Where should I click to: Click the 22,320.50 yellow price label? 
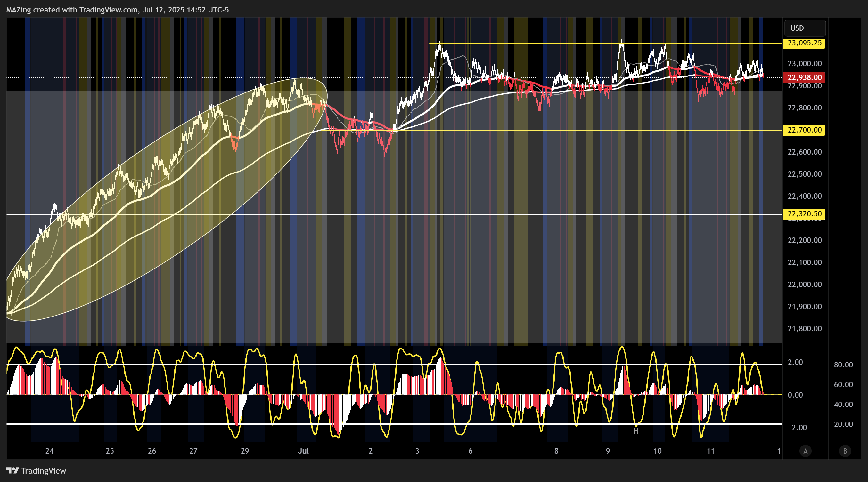[804, 214]
